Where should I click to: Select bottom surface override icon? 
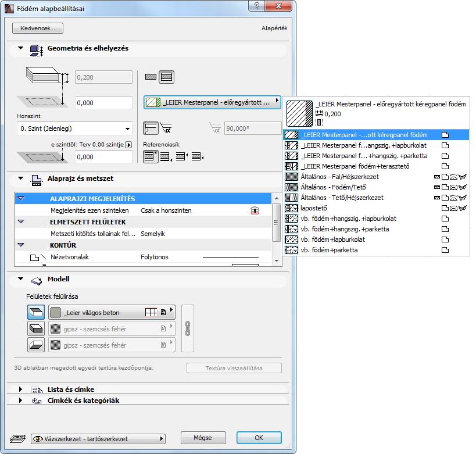(x=36, y=345)
